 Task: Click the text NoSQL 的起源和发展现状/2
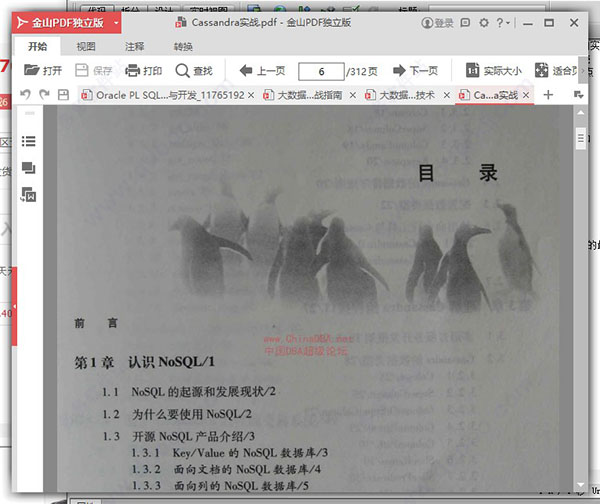coord(204,392)
